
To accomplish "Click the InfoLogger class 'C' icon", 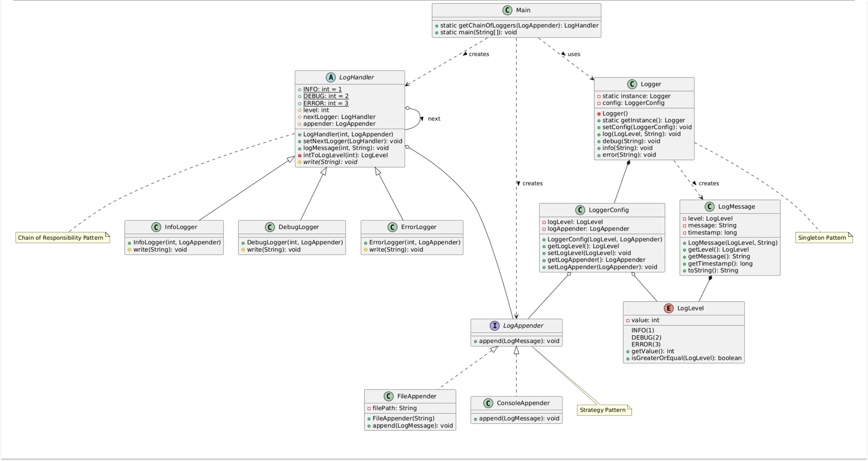I will (156, 227).
